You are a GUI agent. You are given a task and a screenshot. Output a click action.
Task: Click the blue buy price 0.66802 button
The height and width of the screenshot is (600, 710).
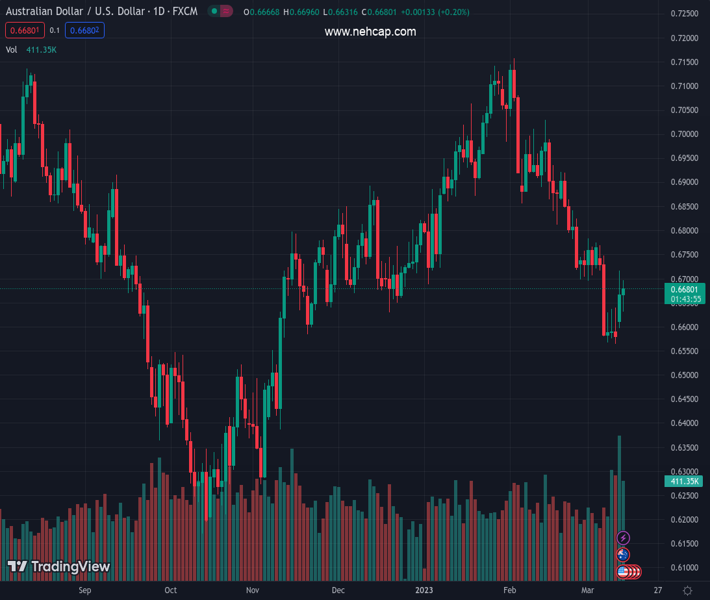click(85, 31)
